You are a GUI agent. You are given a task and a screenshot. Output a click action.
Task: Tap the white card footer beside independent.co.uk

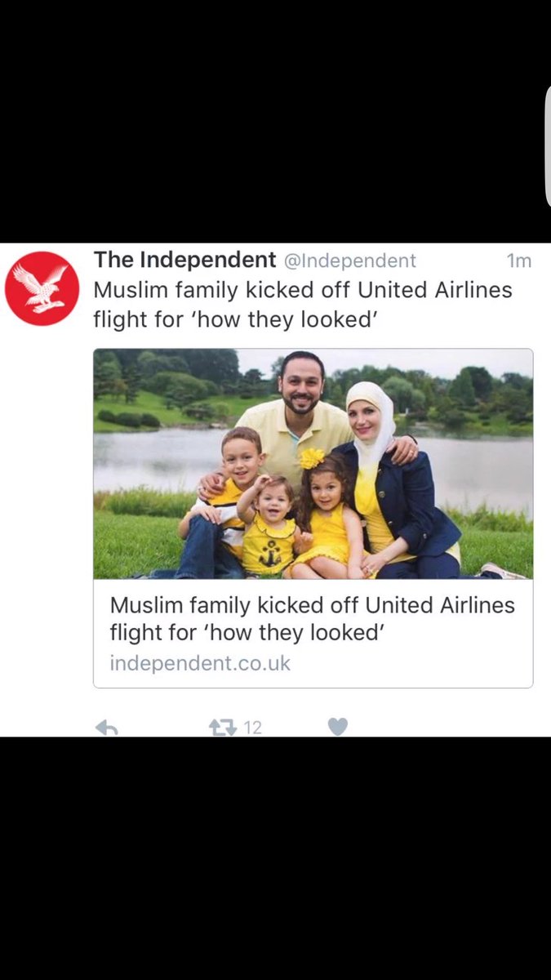(408, 663)
